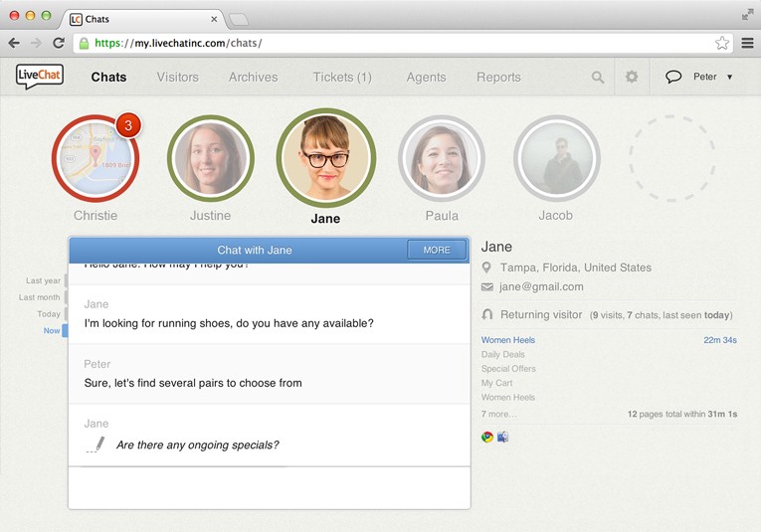Click the LiveChat logo
761x532 pixels.
click(x=40, y=77)
